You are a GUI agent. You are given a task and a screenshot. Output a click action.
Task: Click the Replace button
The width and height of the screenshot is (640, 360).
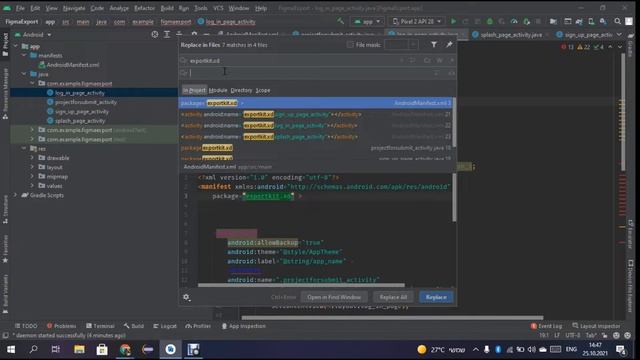click(436, 297)
